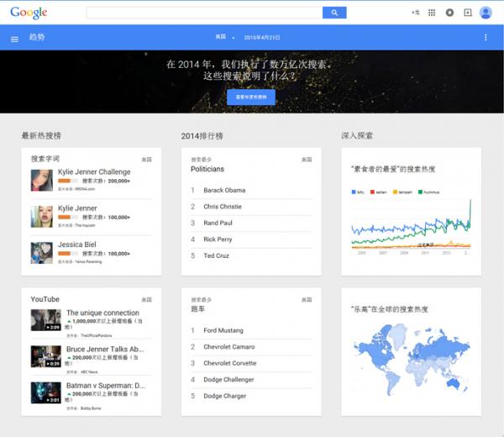Click the 深入探索 section heading
This screenshot has width=504, height=437.
[357, 135]
